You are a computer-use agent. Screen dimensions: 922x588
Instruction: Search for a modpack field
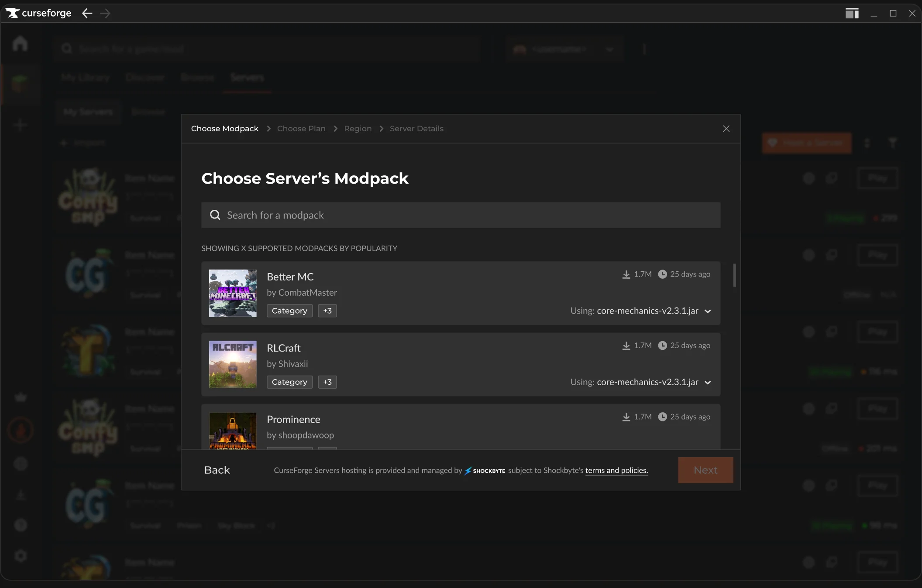click(461, 215)
